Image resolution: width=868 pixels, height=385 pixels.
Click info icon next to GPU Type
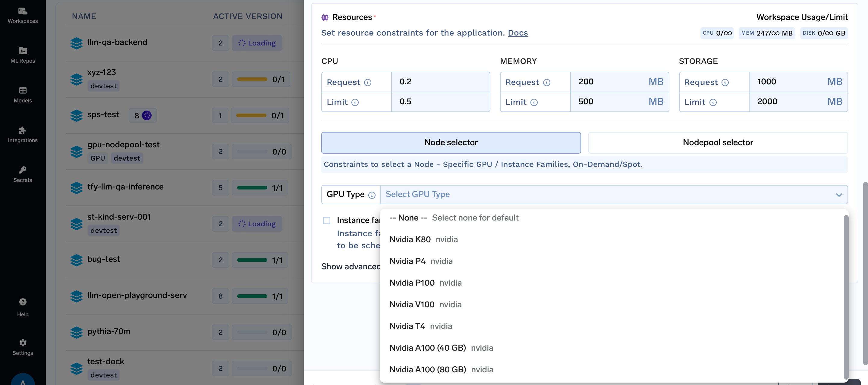[x=372, y=195]
